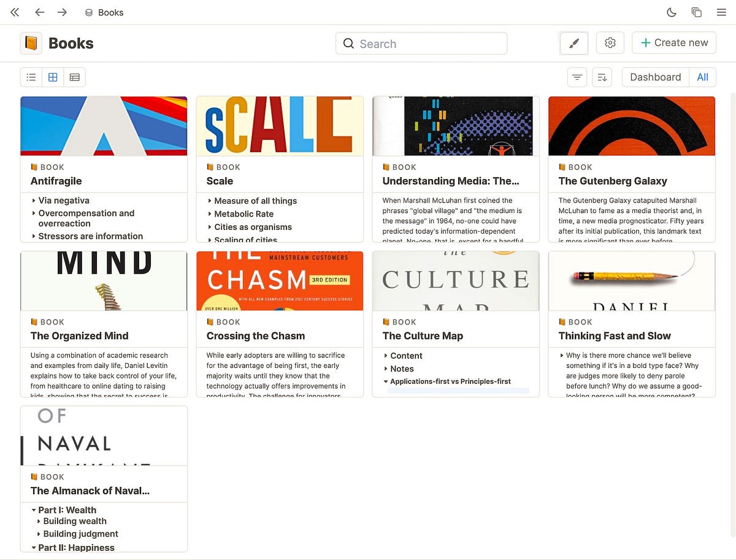The image size is (736, 560).
Task: Click BOOK type icon on Scale card
Action: coord(210,167)
